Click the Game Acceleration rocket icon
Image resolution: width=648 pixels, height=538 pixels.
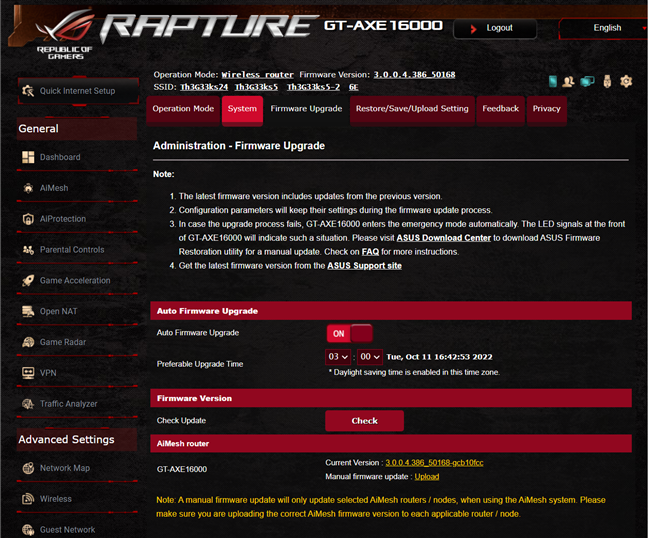pos(28,281)
